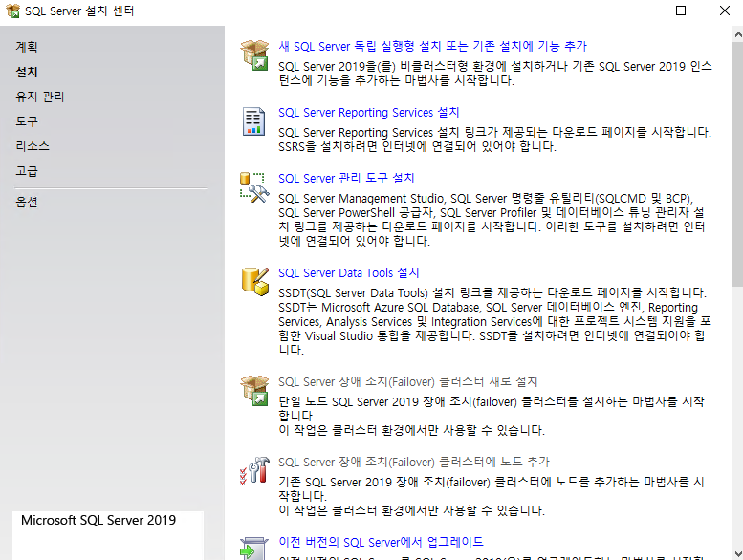
Task: Click the SQL Server Data Tools cylinder icon
Action: pyautogui.click(x=255, y=282)
